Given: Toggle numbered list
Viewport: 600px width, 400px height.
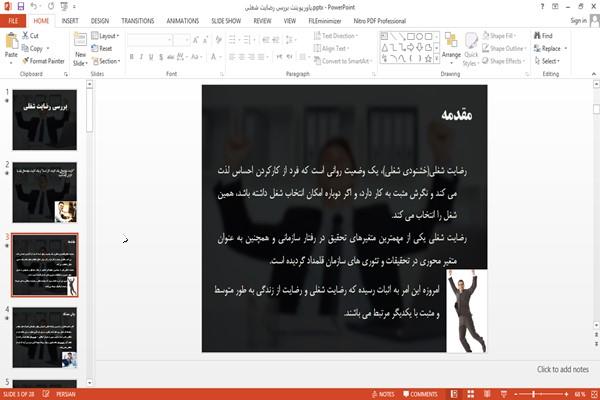Looking at the screenshot, I should tap(248, 39).
